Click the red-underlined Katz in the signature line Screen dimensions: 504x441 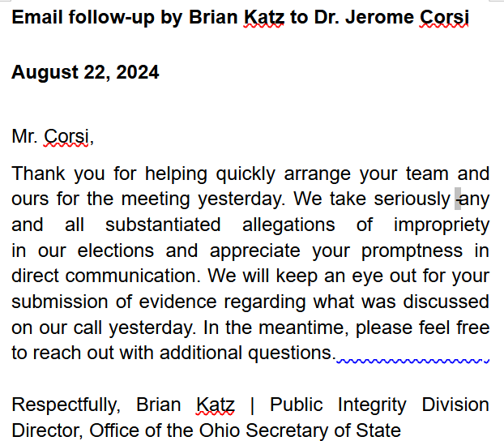(x=216, y=405)
